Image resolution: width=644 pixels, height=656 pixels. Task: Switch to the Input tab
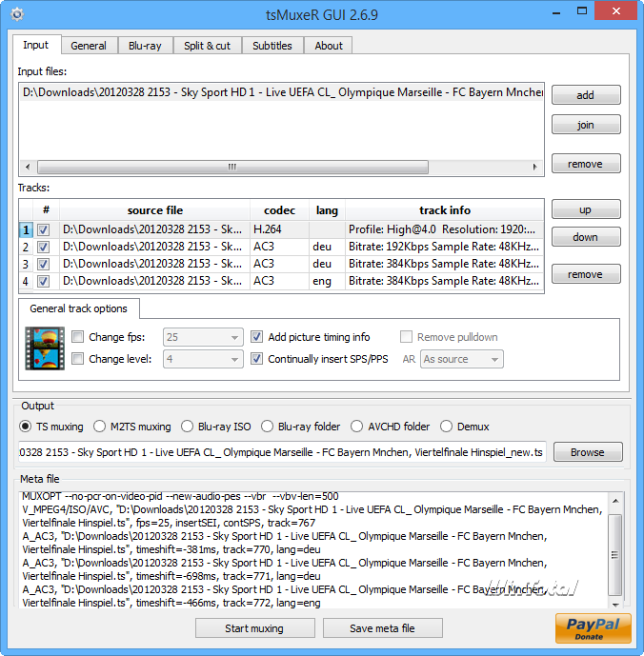click(x=36, y=45)
